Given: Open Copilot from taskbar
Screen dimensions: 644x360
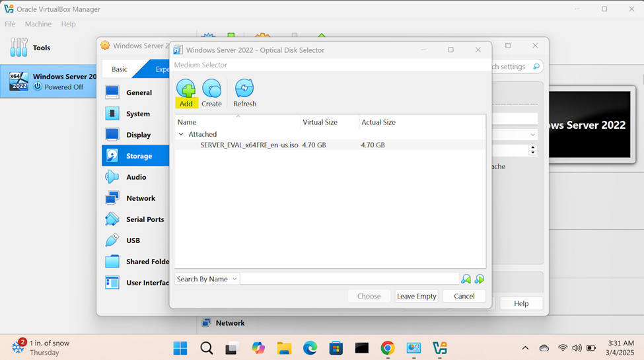Looking at the screenshot, I should pyautogui.click(x=258, y=348).
